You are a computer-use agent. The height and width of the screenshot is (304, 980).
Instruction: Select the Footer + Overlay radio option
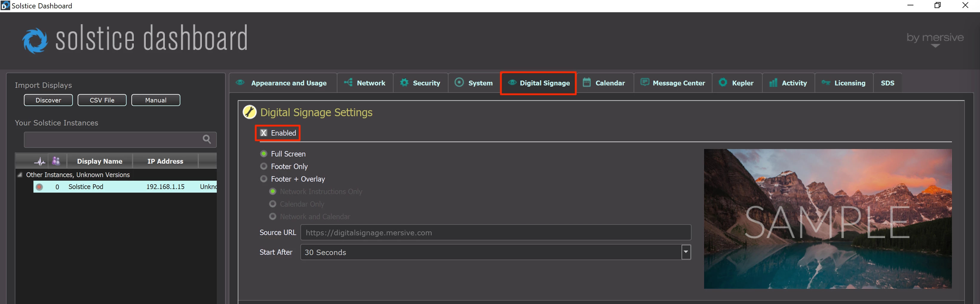(x=263, y=179)
